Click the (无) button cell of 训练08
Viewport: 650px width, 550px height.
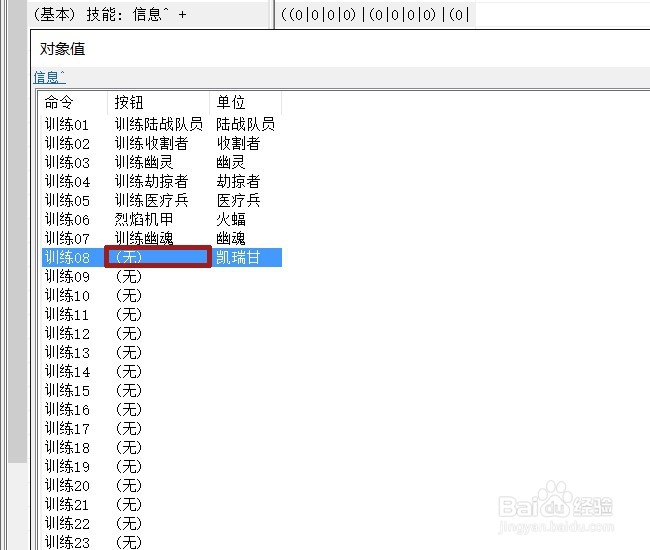tap(158, 257)
